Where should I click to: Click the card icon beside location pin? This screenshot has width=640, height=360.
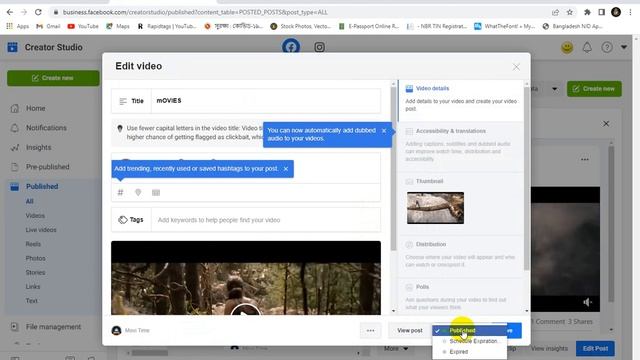tap(156, 192)
